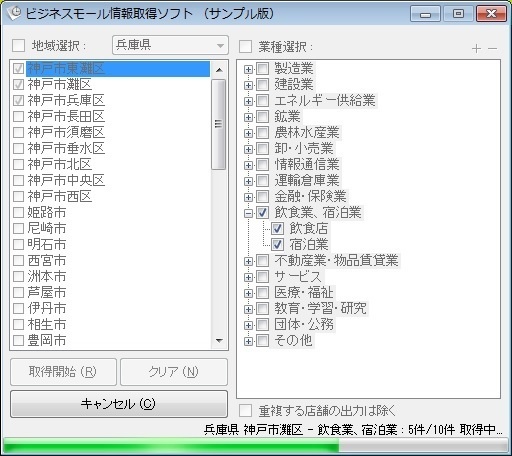The image size is (512, 456).
Task: Click the region list scroll-down arrow
Action: coord(219,341)
